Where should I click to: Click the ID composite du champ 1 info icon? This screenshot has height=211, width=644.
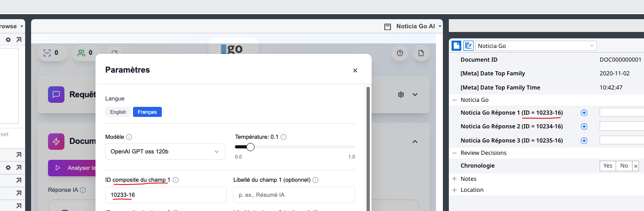pos(176,180)
